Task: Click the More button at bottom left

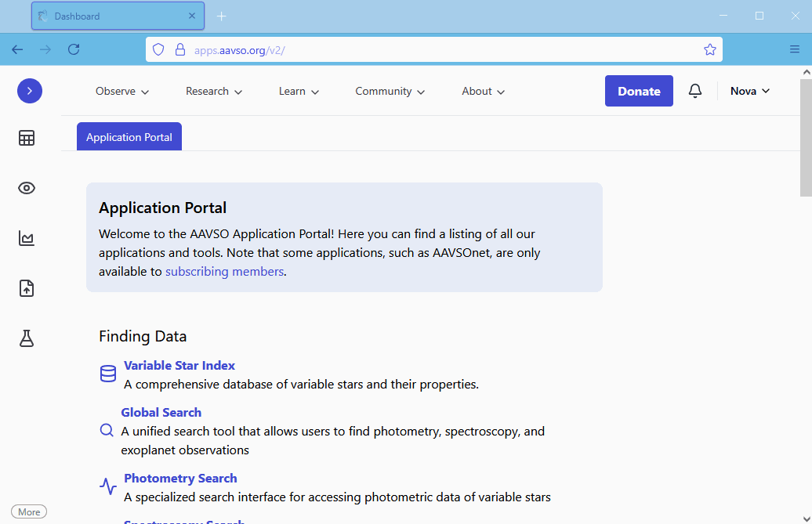Action: [29, 511]
